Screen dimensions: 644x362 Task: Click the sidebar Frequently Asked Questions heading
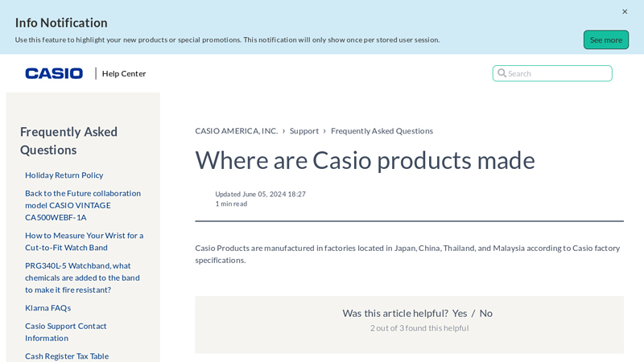pyautogui.click(x=68, y=141)
